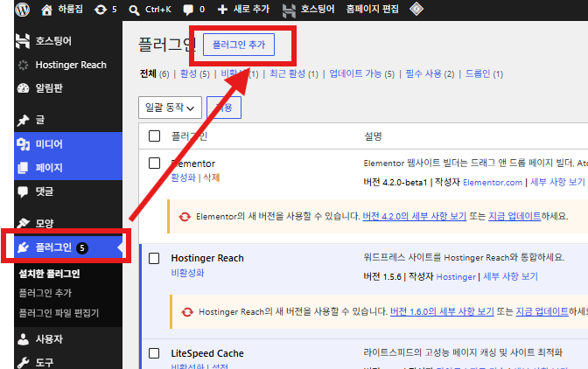Open 설치한 플러그인 in the sidebar submenu

pyautogui.click(x=49, y=274)
